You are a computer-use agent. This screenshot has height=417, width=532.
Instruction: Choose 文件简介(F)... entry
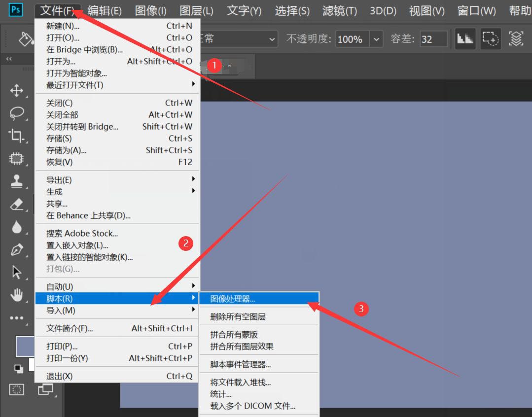(117, 328)
